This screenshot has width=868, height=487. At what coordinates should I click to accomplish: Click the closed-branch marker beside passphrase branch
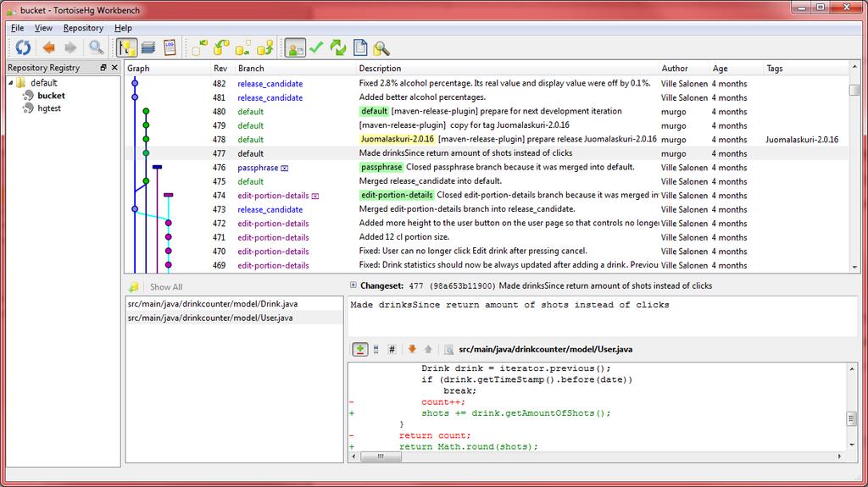tap(285, 168)
